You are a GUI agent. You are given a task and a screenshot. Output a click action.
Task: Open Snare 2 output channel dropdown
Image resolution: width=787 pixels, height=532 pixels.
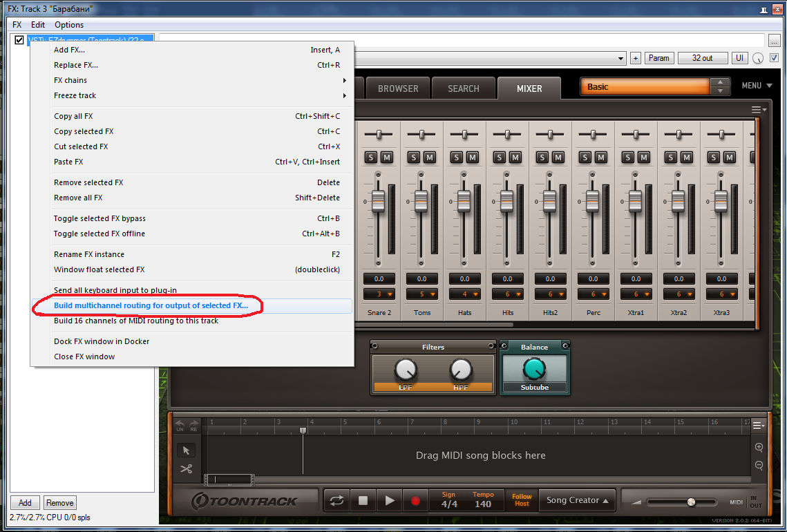pos(379,294)
